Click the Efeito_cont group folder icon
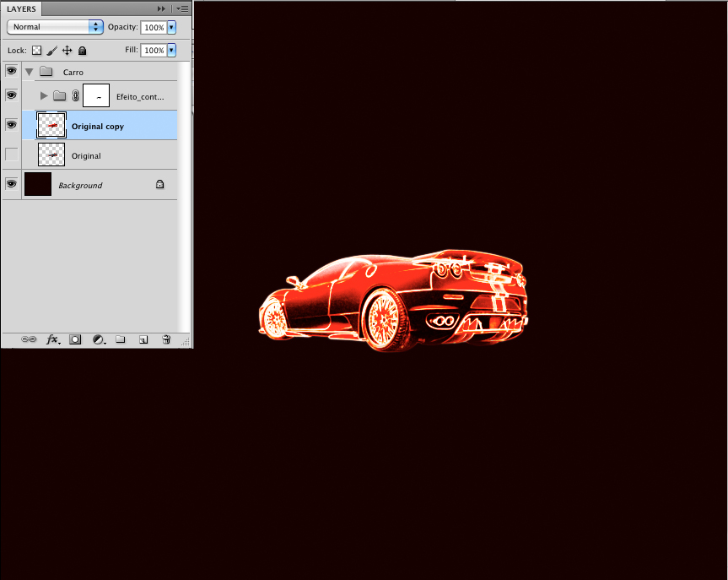Viewport: 728px width, 580px height. tap(59, 95)
